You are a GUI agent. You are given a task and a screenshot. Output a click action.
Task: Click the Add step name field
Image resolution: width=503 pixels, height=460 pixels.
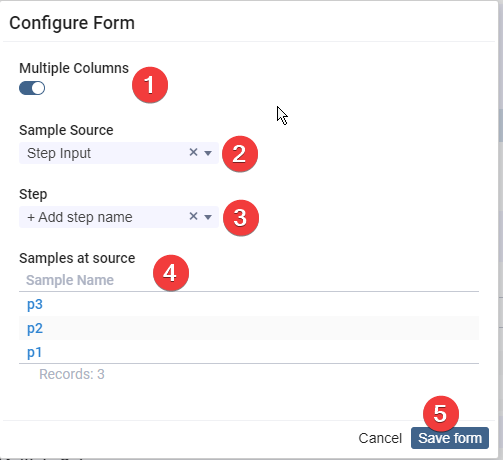pyautogui.click(x=119, y=217)
